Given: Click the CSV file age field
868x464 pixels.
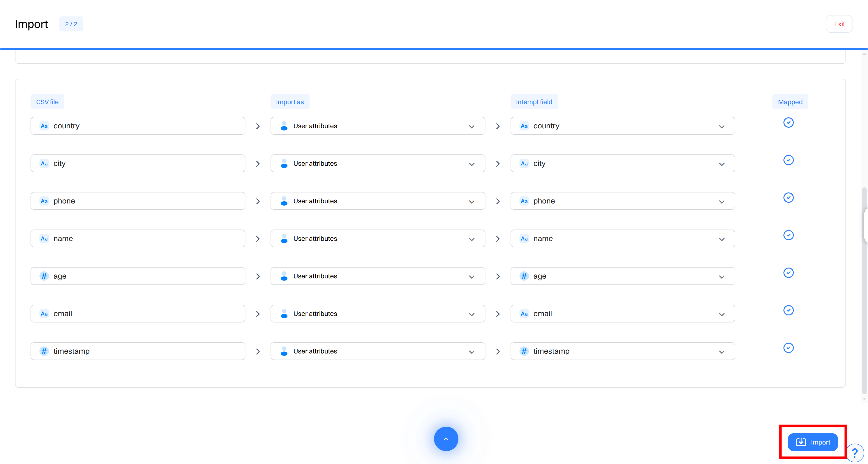Looking at the screenshot, I should pyautogui.click(x=138, y=276).
